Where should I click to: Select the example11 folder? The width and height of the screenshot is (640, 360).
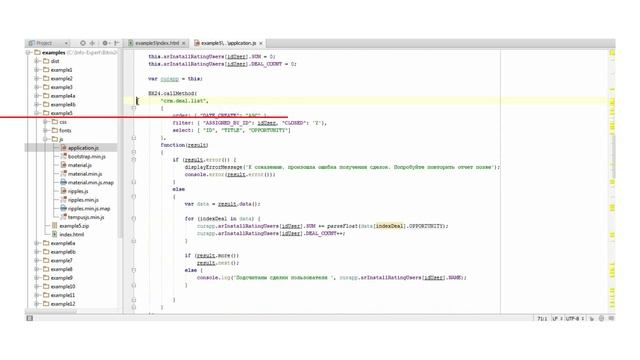click(x=63, y=295)
